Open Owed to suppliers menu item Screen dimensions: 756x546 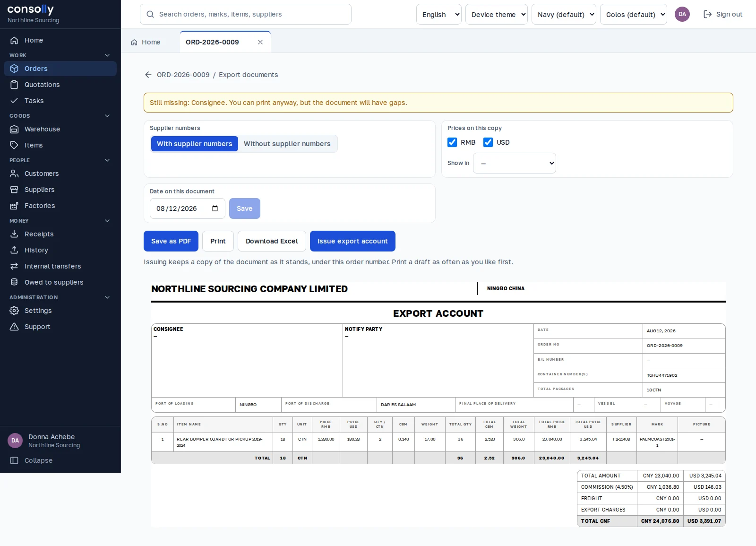click(x=60, y=282)
